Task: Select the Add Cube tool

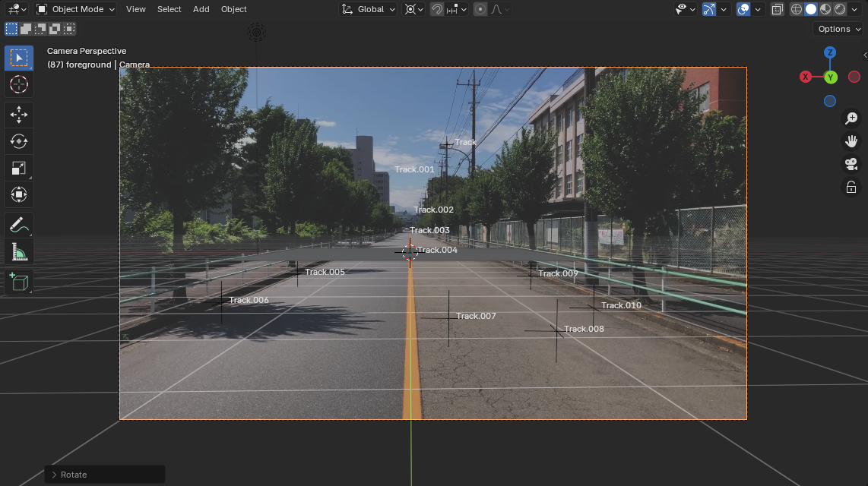Action: click(19, 282)
